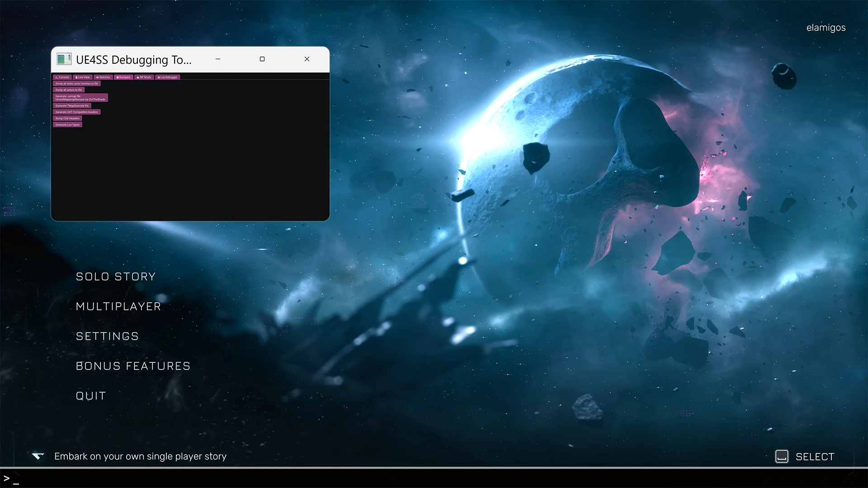This screenshot has height=488, width=868.
Task: Select QUIT from the main menu
Action: click(91, 396)
